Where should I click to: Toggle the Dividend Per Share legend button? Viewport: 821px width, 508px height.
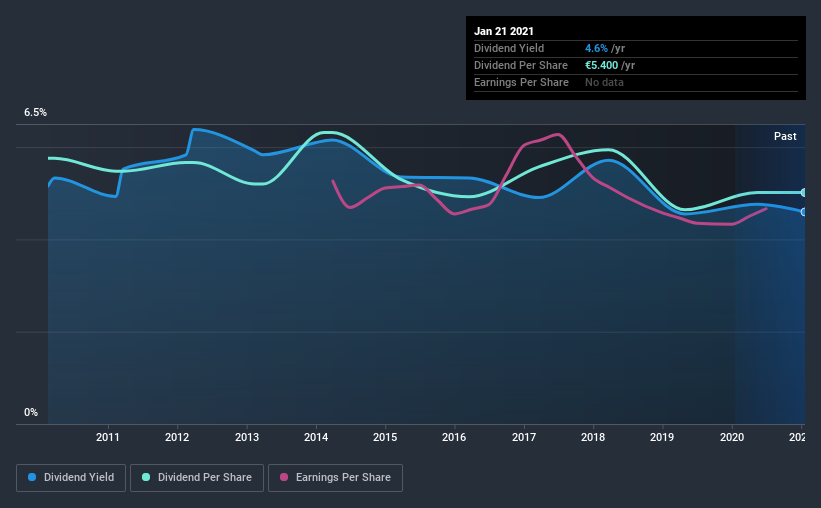click(x=197, y=478)
